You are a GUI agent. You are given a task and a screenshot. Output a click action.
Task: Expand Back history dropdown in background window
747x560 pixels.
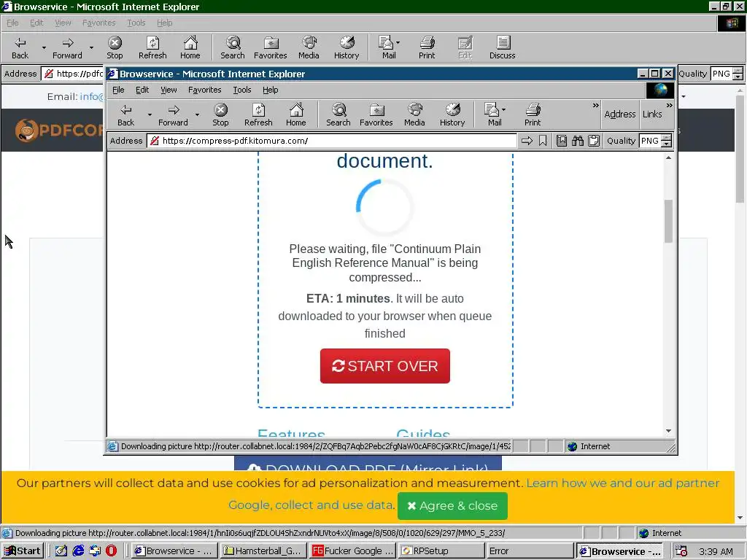coord(44,48)
